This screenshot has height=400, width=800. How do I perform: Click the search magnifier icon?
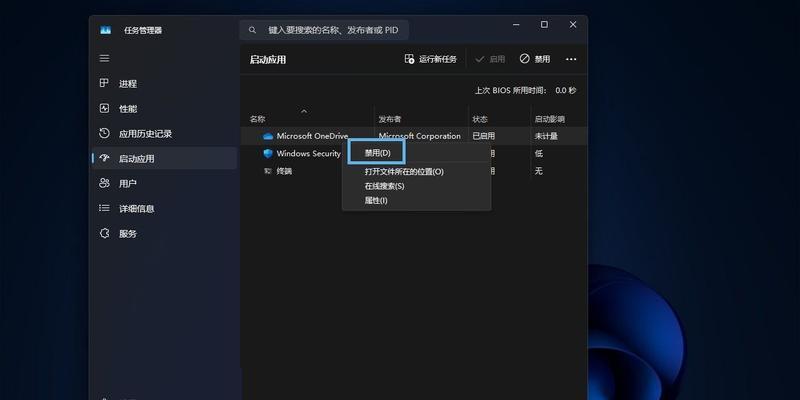point(253,30)
